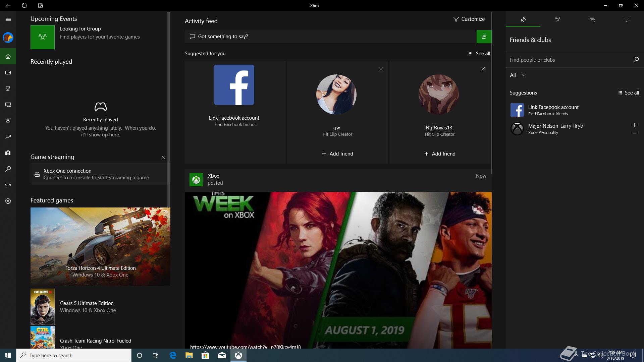The width and height of the screenshot is (644, 362).
Task: Click the activity feed vertical scrollbar
Action: click(491, 93)
